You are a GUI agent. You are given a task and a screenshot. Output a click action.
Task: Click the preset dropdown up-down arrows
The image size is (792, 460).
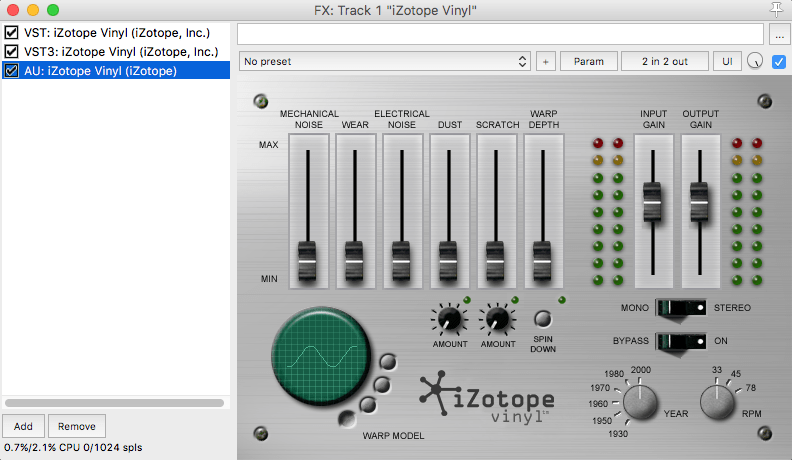[x=522, y=62]
